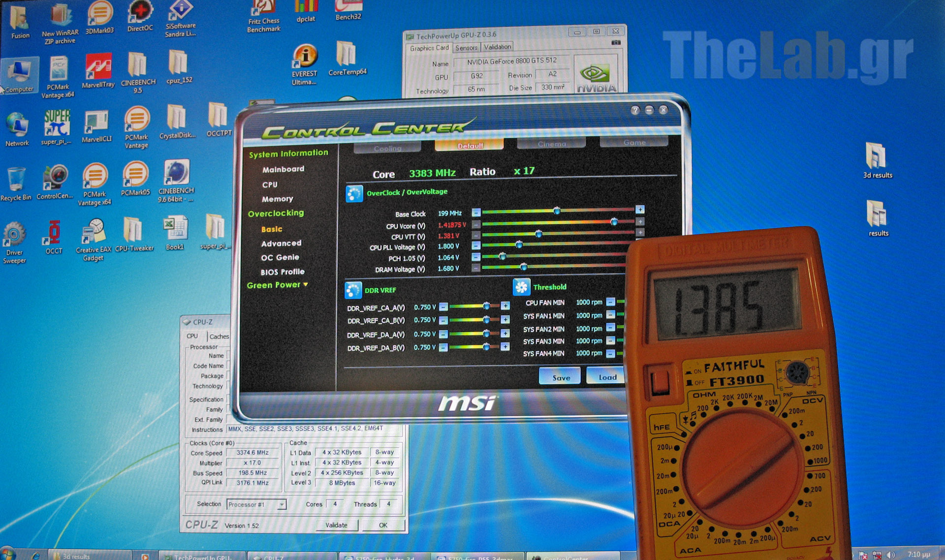Launch EVEREST Ultimate shortcut
Image resolution: width=945 pixels, height=560 pixels.
305,64
